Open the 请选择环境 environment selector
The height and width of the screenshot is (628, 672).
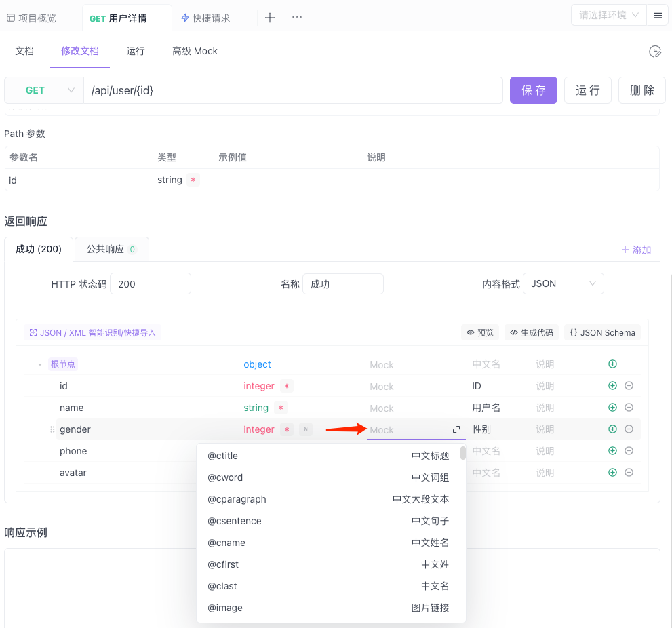[x=608, y=15]
